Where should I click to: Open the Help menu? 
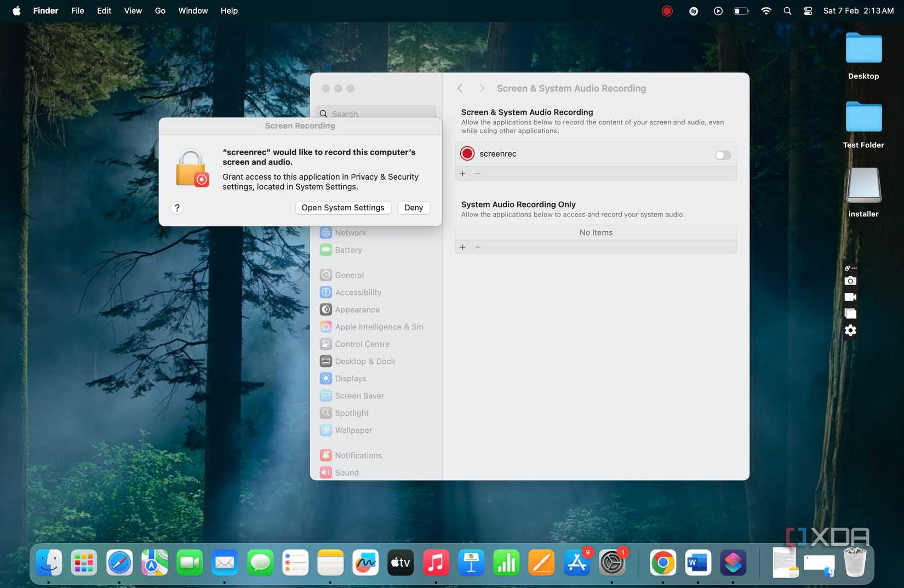(x=229, y=11)
